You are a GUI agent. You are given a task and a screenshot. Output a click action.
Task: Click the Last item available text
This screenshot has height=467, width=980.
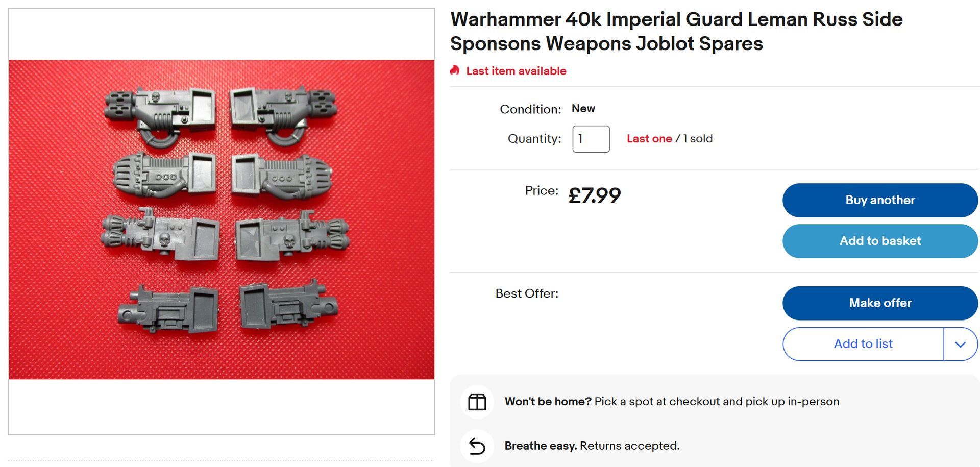516,71
